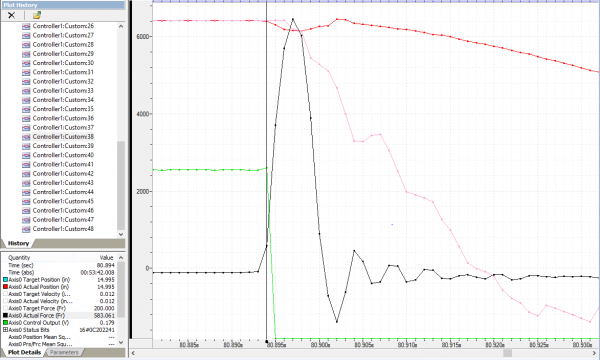Click Axis0 Control Output green color swatch

coord(5,323)
